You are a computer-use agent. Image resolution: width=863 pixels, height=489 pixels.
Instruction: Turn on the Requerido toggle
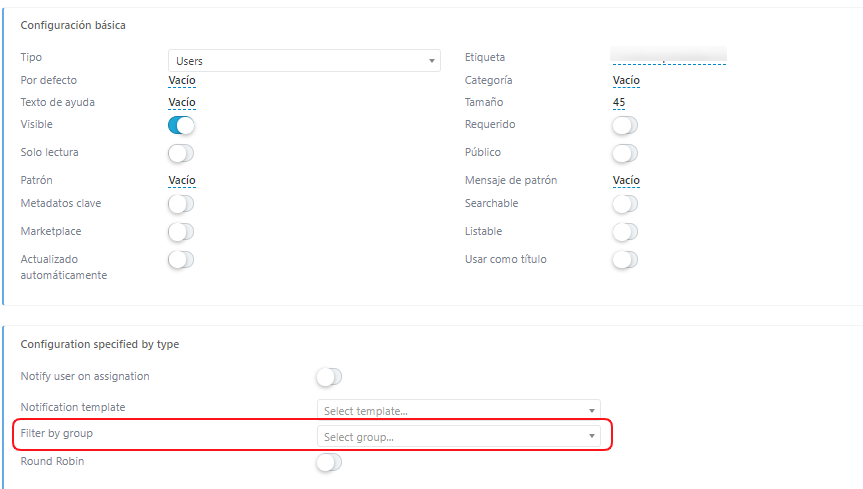pyautogui.click(x=625, y=125)
